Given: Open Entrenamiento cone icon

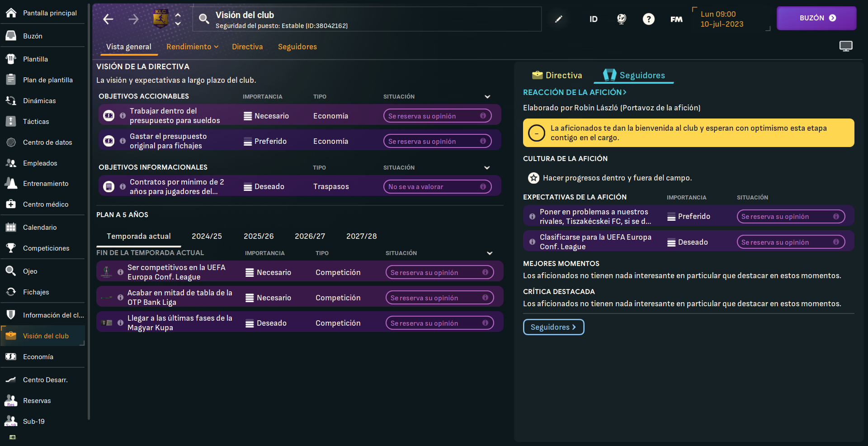Looking at the screenshot, I should [x=11, y=183].
